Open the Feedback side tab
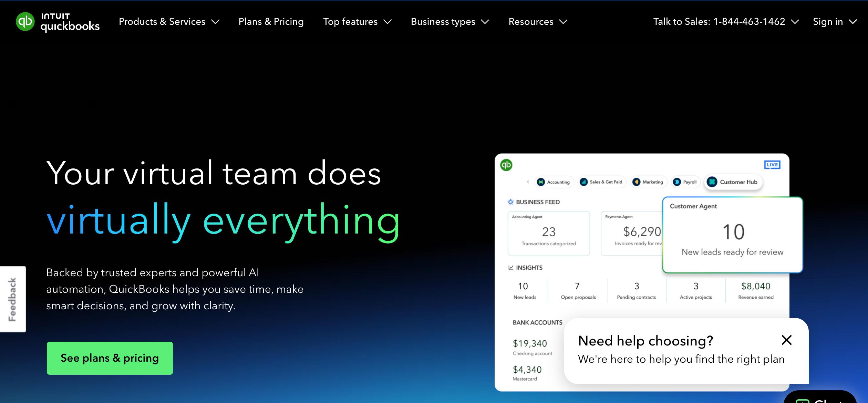The height and width of the screenshot is (403, 868). click(x=13, y=299)
